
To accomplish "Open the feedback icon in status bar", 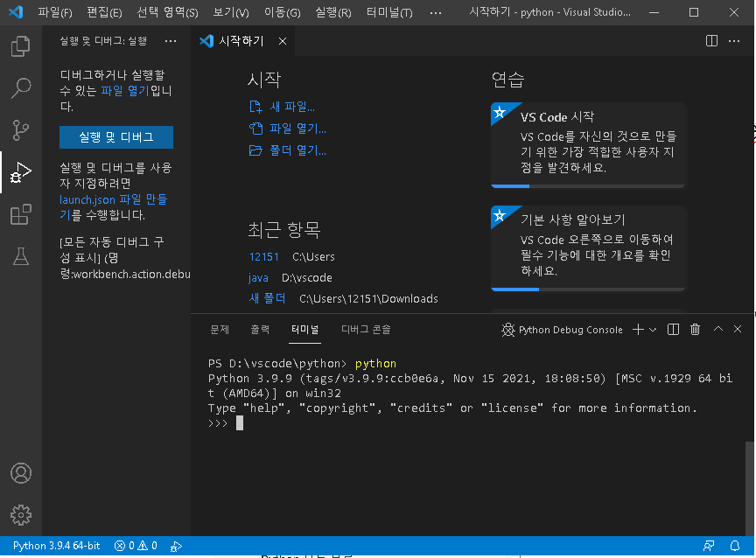I will click(708, 546).
